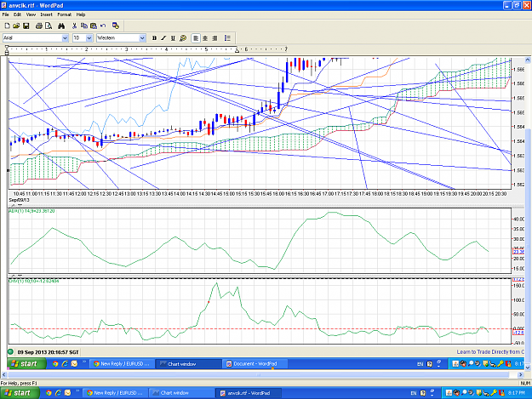Open the Edit menu
Screen dimensions: 532x399
17,14
